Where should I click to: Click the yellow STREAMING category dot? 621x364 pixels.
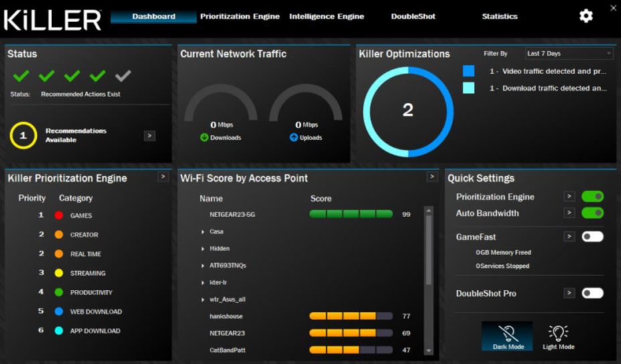(59, 273)
